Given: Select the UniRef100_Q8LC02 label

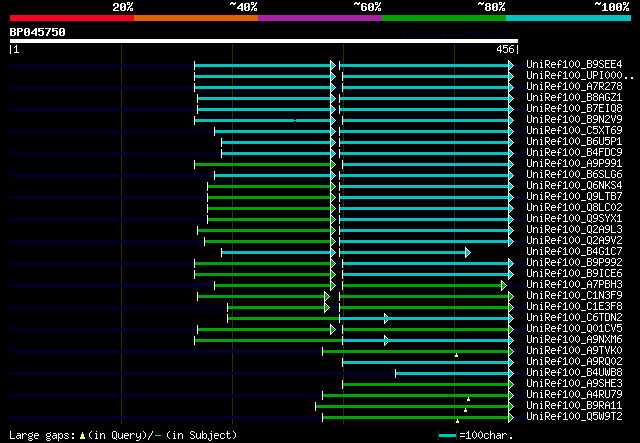Looking at the screenshot, I should (x=574, y=208).
